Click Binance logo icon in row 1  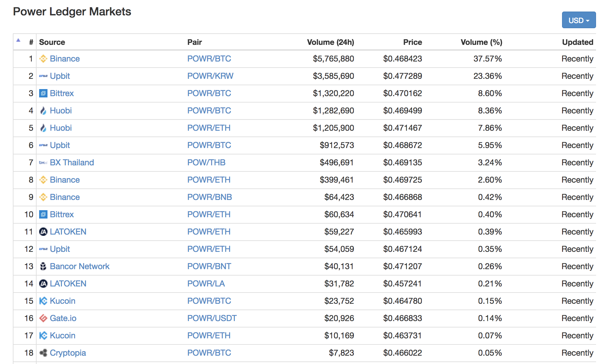point(43,59)
